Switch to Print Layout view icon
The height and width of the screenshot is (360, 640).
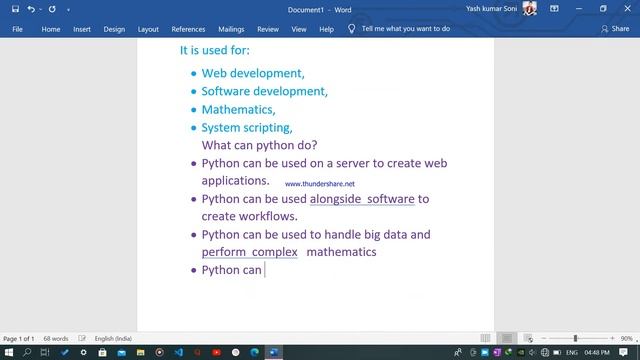(x=507, y=338)
